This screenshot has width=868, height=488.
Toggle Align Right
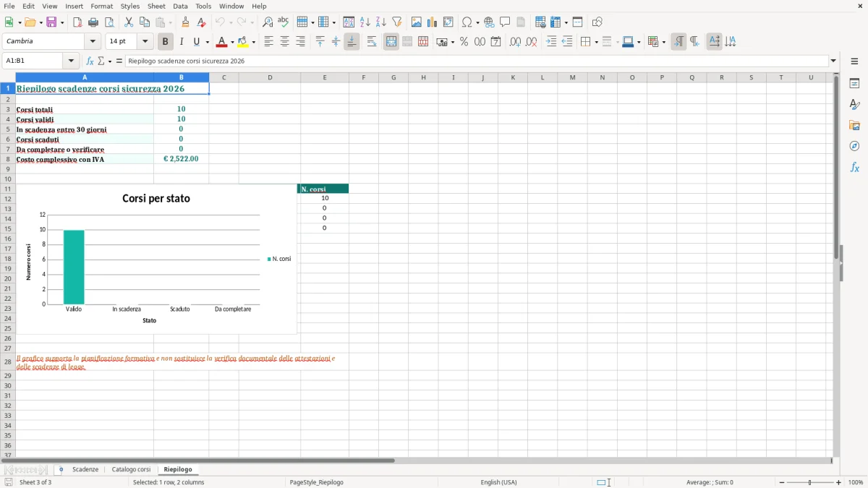point(300,42)
